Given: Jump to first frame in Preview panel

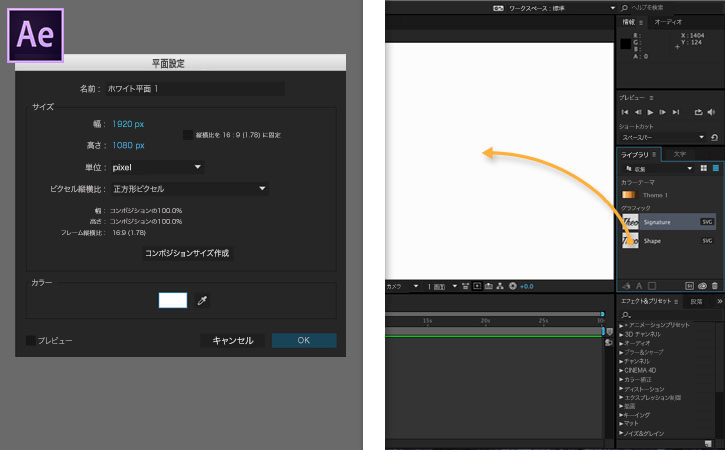Looking at the screenshot, I should pyautogui.click(x=625, y=112).
